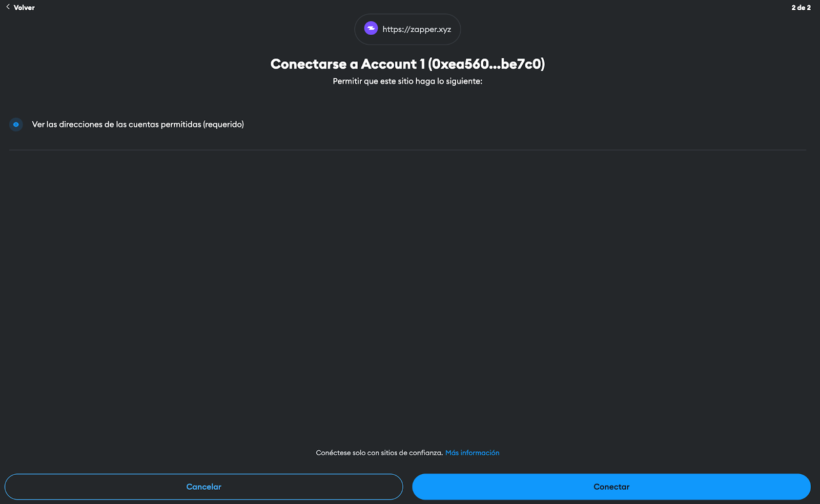Confirm with the blue Conectar button
The height and width of the screenshot is (504, 820).
611,487
